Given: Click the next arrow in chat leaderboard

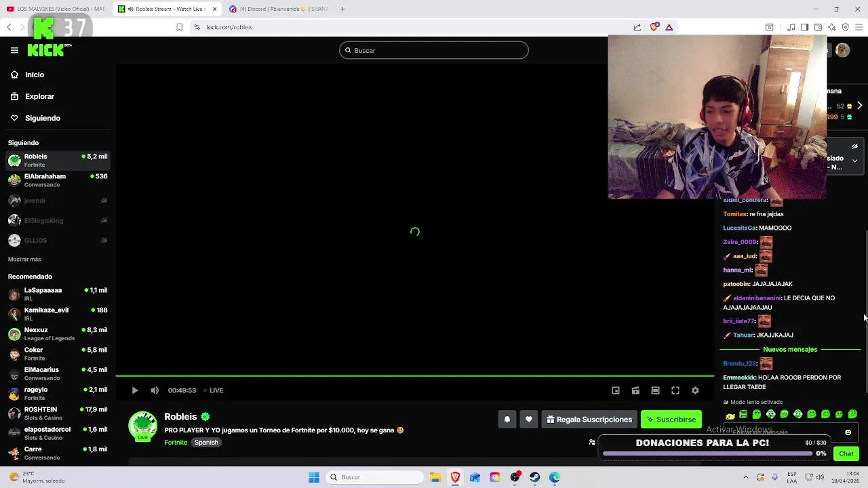Looking at the screenshot, I should point(859,106).
